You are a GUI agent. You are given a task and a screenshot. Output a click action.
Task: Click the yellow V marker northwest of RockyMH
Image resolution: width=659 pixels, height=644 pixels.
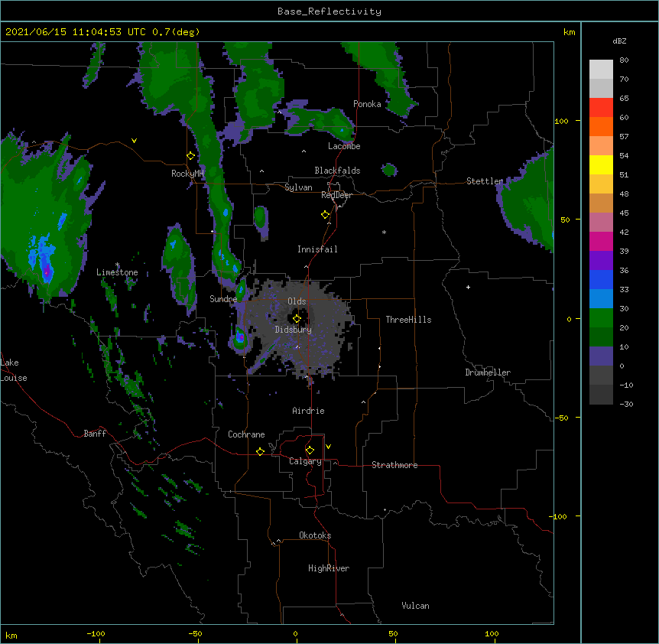(134, 141)
